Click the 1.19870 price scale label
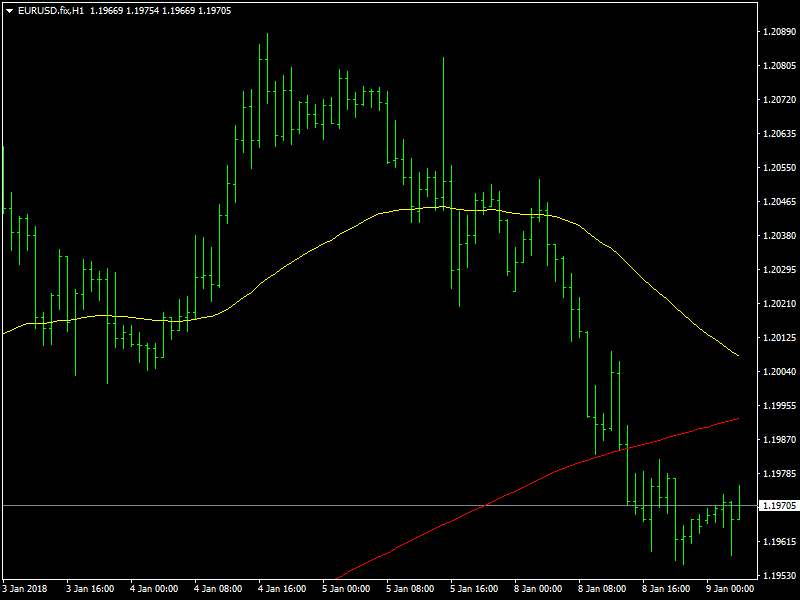The height and width of the screenshot is (600, 800). pyautogui.click(x=779, y=439)
